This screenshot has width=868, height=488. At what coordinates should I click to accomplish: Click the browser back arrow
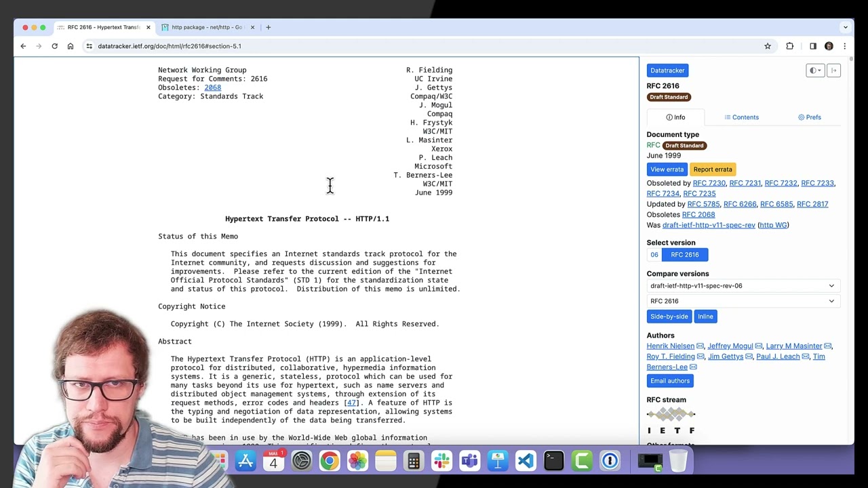(23, 46)
